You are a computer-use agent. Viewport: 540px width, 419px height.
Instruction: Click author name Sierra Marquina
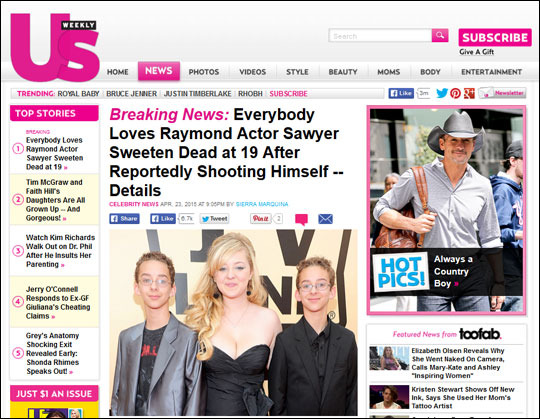tap(262, 204)
